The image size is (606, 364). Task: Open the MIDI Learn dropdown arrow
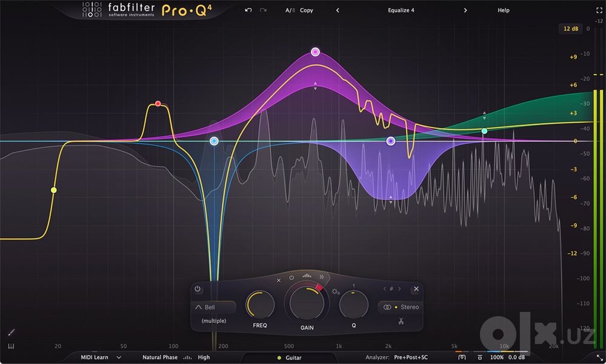tap(119, 357)
